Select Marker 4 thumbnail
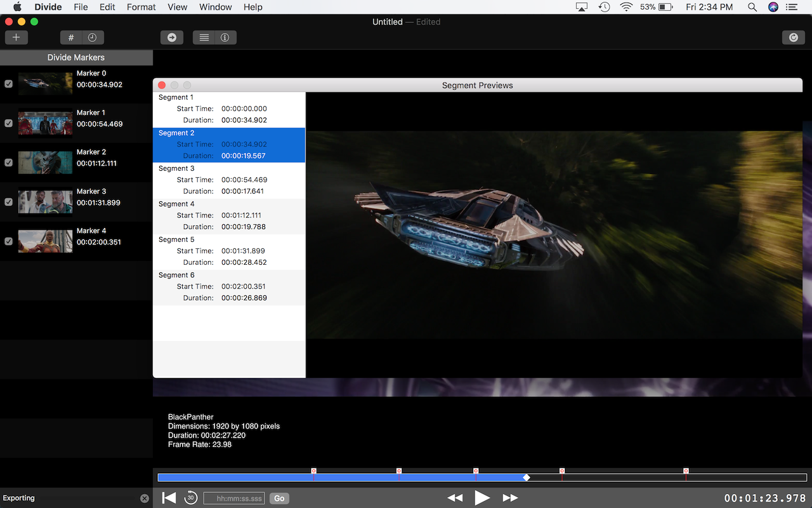Screen dimensions: 812x508 (x=45, y=241)
